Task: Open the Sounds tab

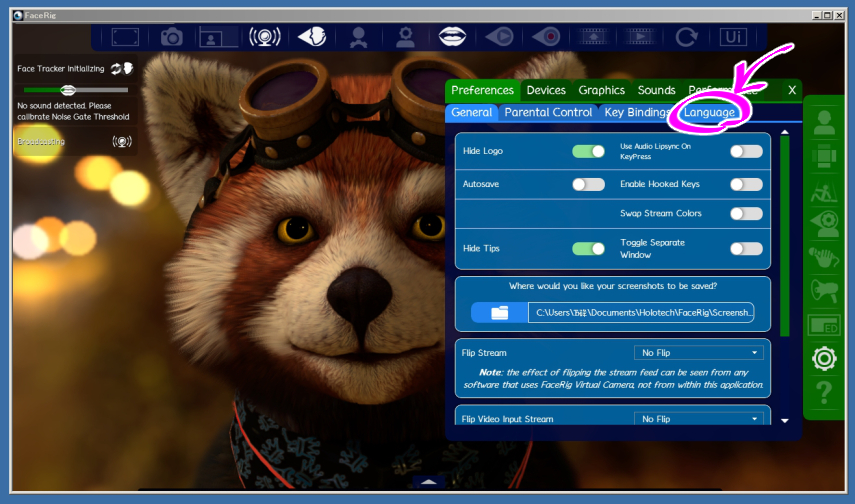Action: click(657, 91)
